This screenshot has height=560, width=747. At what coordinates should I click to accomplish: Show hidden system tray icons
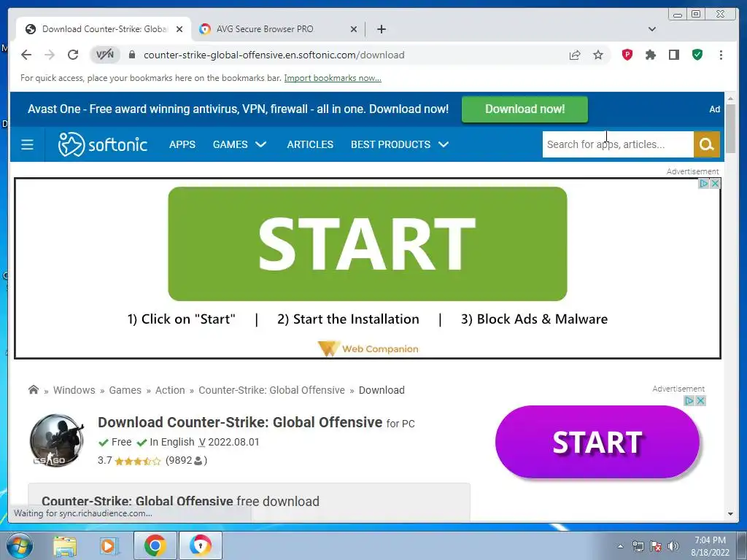(x=620, y=546)
